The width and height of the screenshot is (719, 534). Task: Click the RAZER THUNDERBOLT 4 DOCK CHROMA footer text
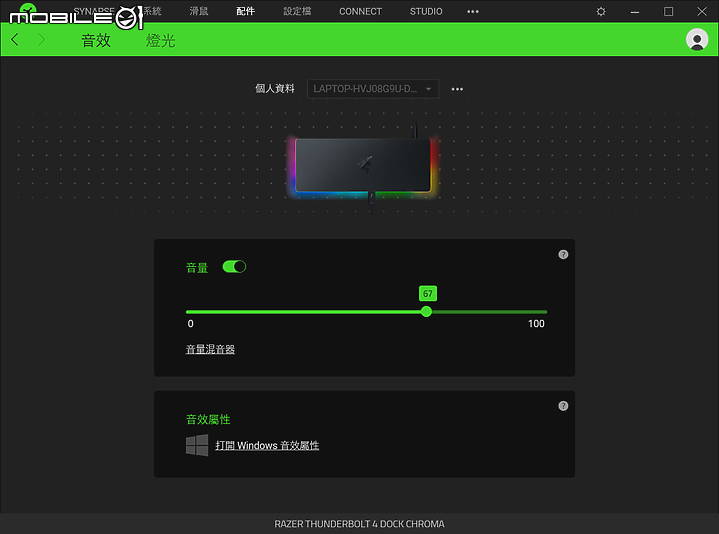click(x=360, y=523)
